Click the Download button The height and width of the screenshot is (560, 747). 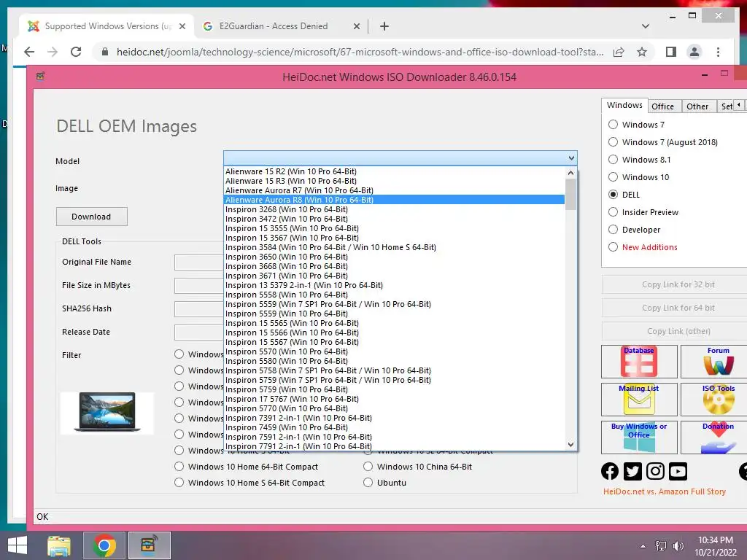91,217
